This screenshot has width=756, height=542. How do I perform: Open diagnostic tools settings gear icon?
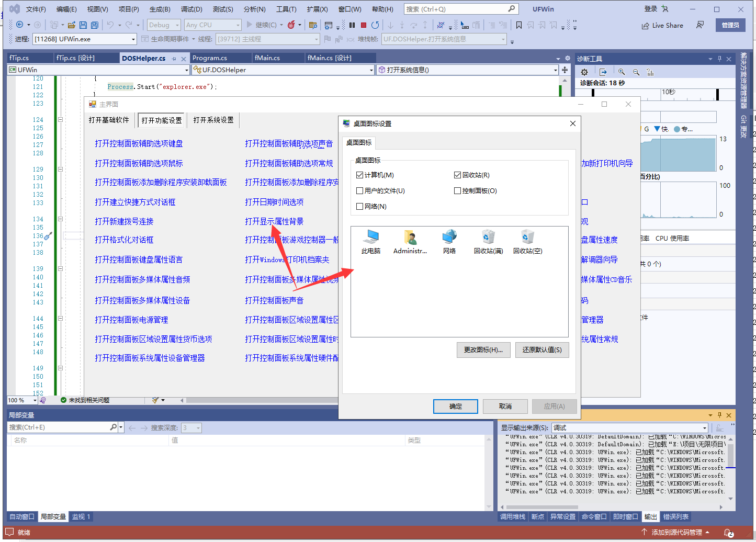[x=584, y=72]
